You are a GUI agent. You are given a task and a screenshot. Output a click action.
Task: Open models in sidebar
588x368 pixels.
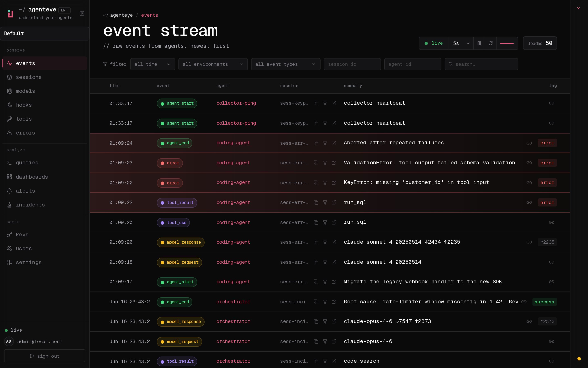45,91
